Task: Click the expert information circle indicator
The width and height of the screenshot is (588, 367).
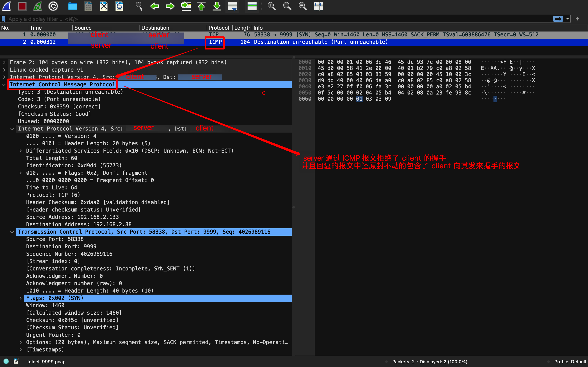Action: click(6, 361)
